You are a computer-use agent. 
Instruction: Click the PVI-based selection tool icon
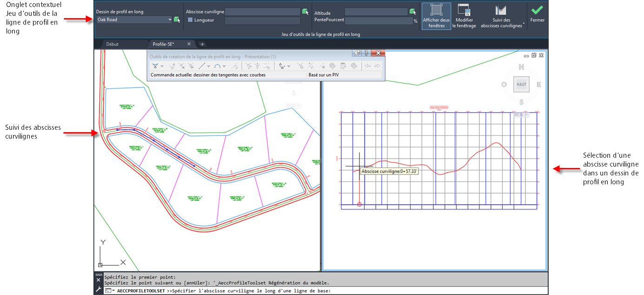coord(282,66)
